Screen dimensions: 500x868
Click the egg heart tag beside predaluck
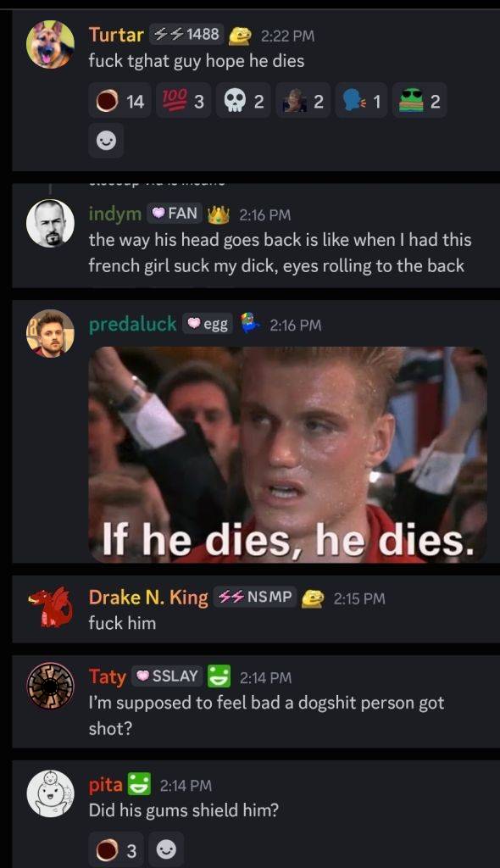(208, 325)
